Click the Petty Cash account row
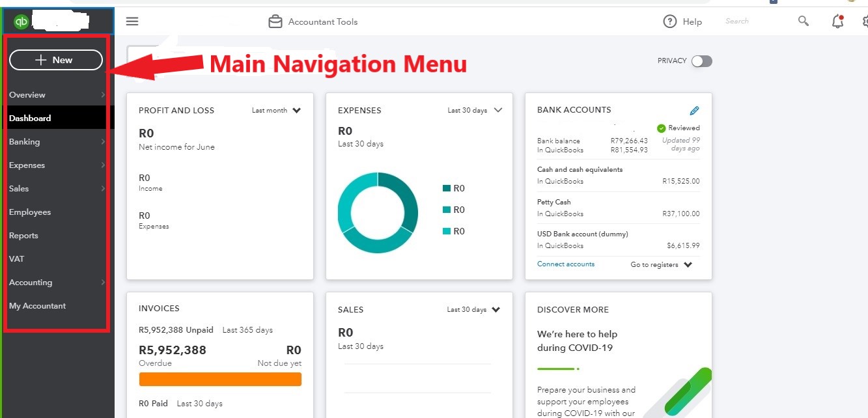The height and width of the screenshot is (418, 868). [x=619, y=208]
